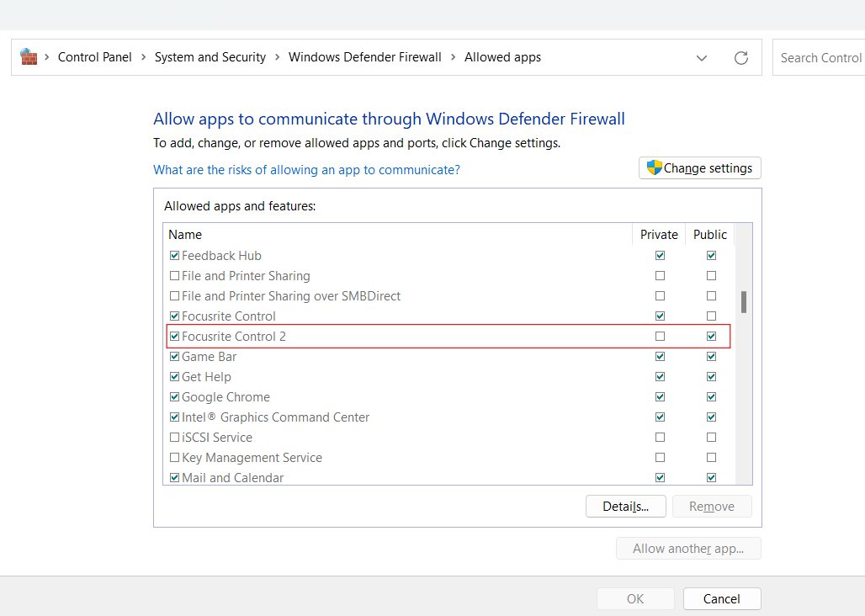This screenshot has width=865, height=616.
Task: Open the address bar history dropdown
Action: (701, 58)
